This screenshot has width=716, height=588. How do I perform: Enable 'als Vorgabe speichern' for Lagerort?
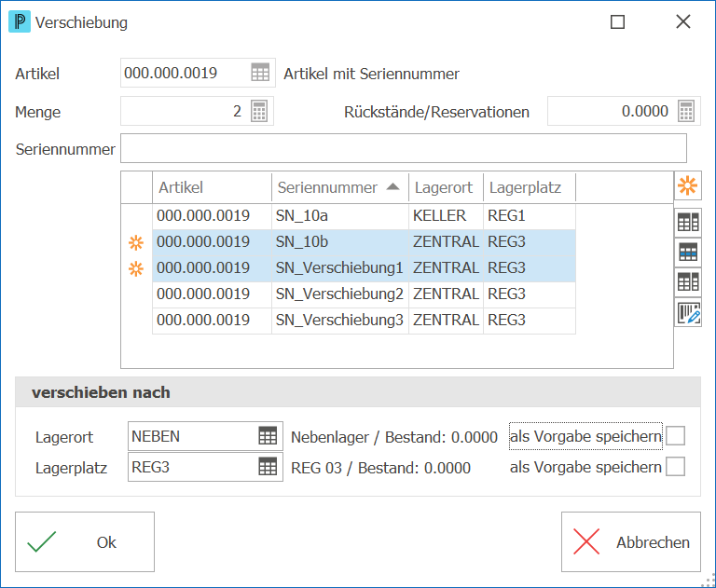(675, 436)
